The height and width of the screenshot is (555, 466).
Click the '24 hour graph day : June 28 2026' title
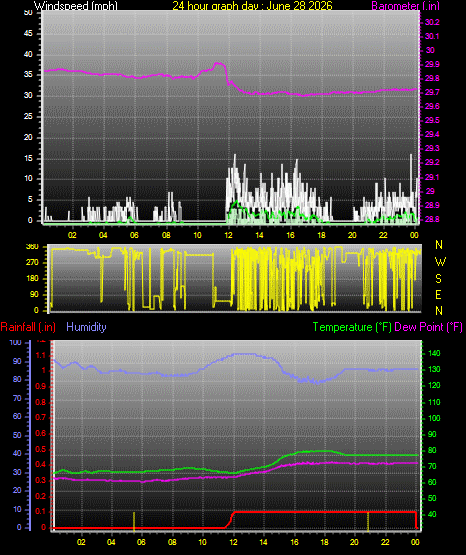pyautogui.click(x=252, y=6)
